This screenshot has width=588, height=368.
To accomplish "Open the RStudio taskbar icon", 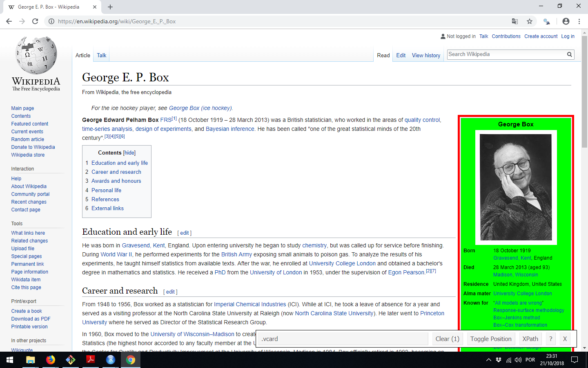I will point(111,360).
